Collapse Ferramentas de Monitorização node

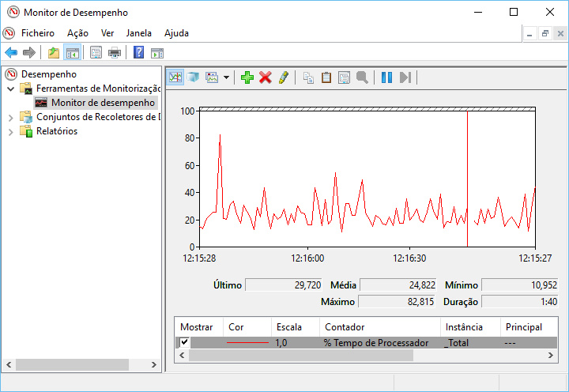tap(10, 89)
